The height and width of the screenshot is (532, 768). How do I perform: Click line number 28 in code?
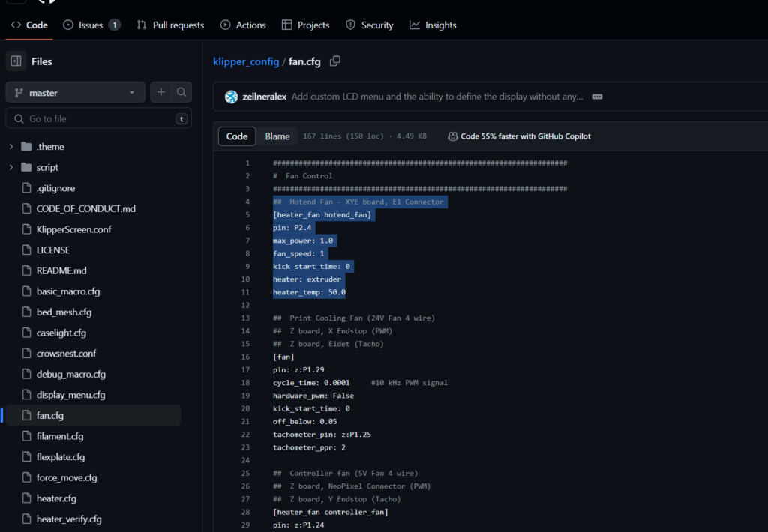(245, 512)
